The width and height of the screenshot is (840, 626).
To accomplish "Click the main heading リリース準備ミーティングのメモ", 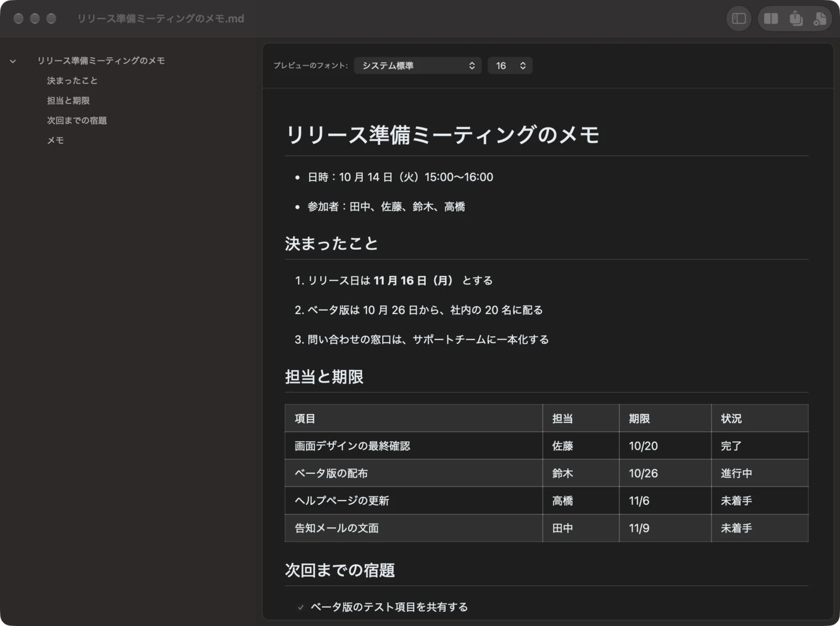I will coord(443,135).
